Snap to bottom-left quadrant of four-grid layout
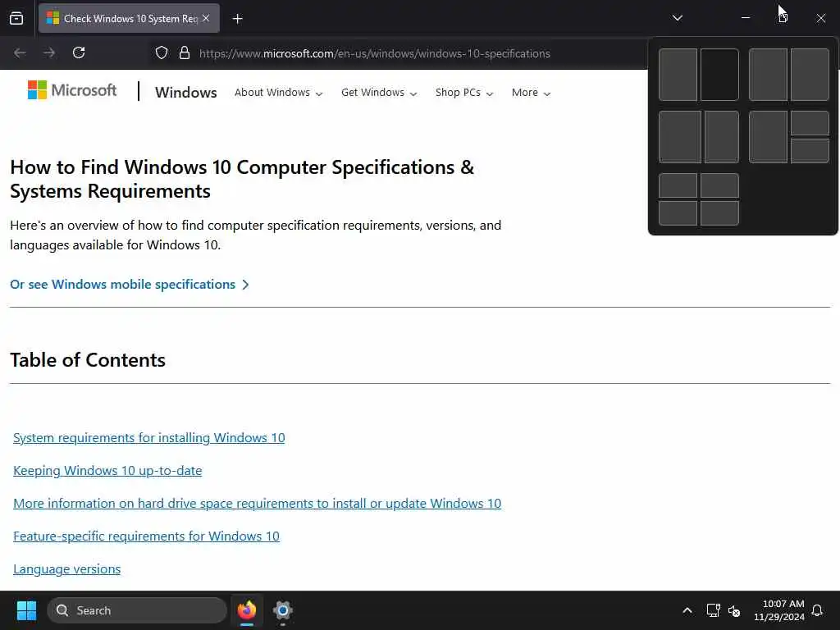Image resolution: width=840 pixels, height=630 pixels. [678, 212]
